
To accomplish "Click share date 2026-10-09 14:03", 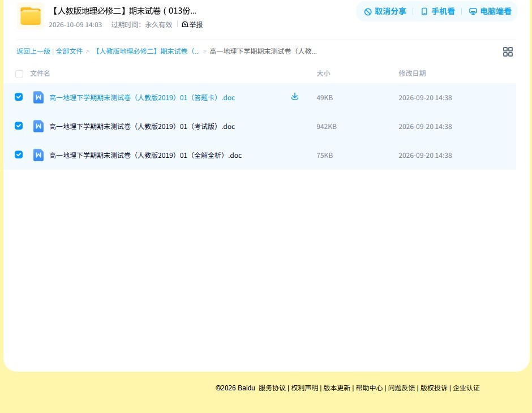I will (x=75, y=25).
